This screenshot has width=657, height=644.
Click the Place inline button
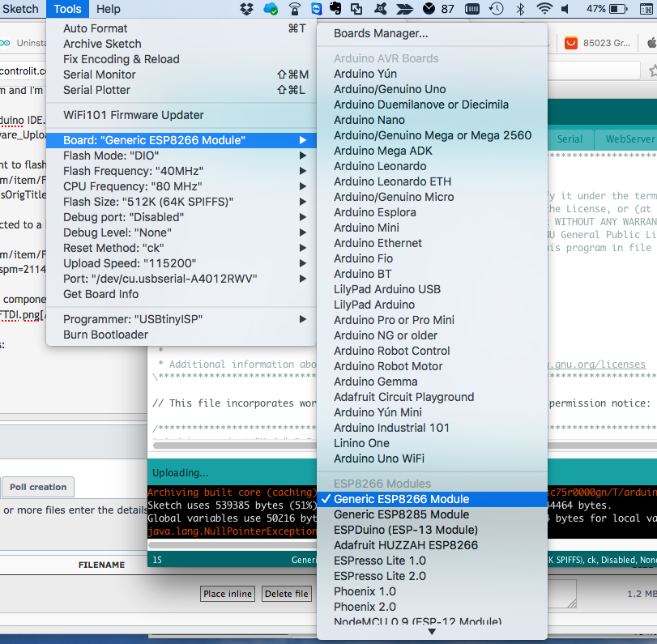tap(228, 594)
